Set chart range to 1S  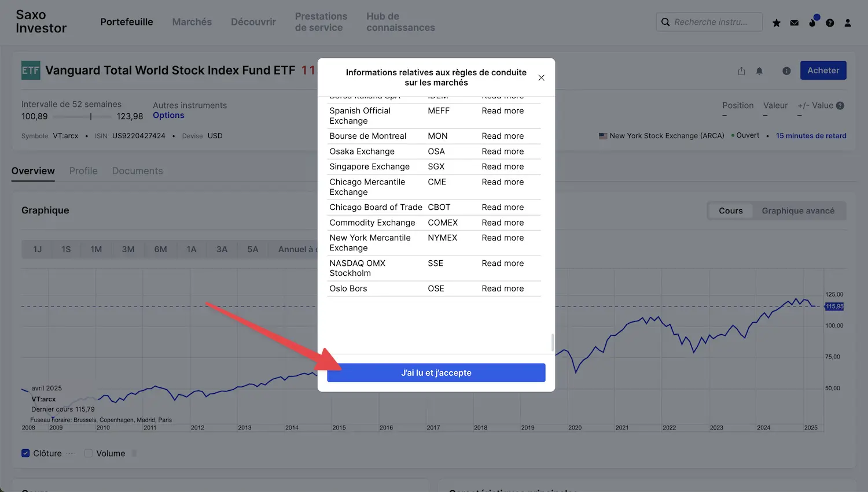tap(66, 249)
